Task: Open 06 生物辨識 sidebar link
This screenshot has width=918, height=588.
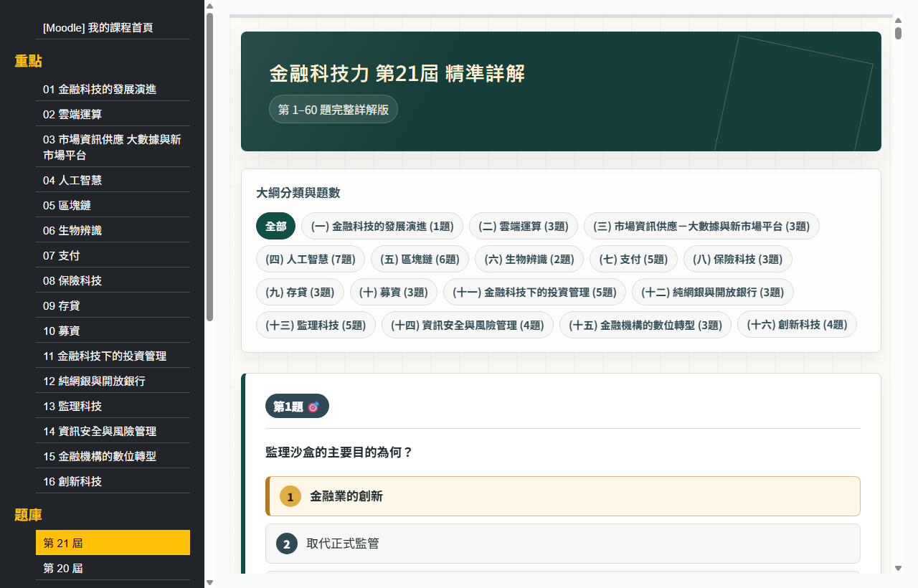Action: [113, 231]
